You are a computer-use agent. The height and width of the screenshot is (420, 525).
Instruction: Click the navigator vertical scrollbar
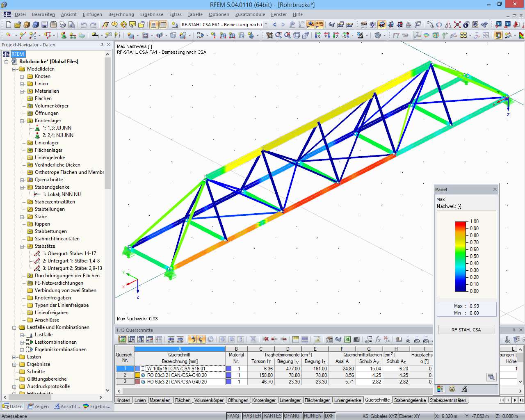108,123
